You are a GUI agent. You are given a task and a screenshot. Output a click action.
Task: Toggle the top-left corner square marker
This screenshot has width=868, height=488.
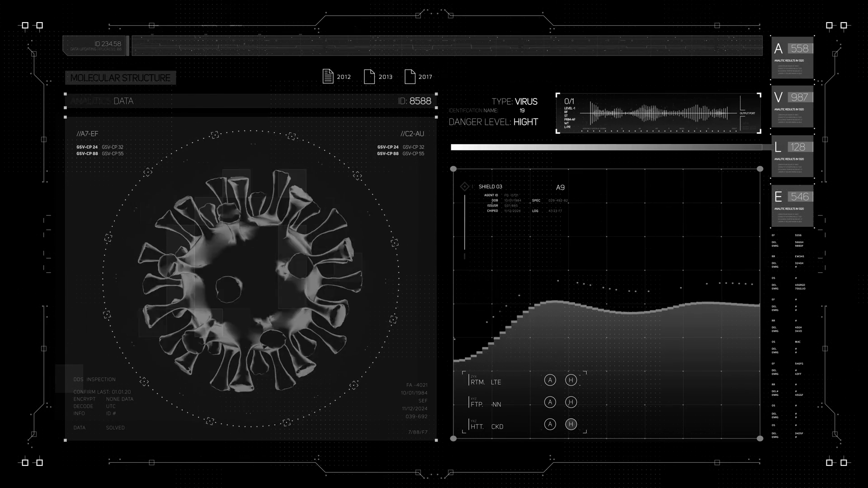(25, 26)
